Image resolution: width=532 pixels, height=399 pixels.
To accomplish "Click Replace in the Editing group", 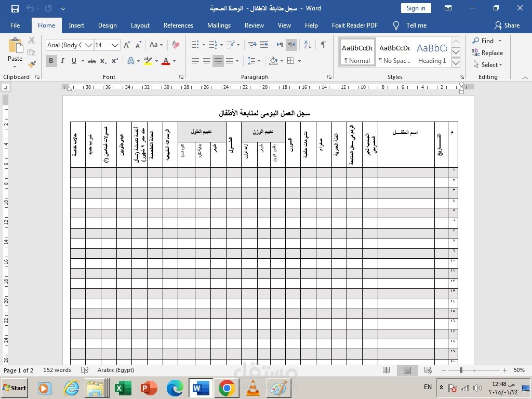I will click(487, 53).
